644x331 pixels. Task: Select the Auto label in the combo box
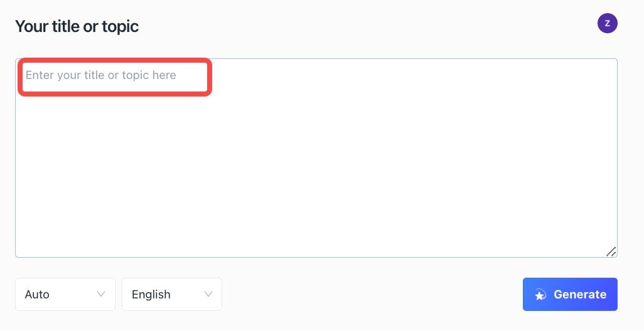click(x=37, y=295)
